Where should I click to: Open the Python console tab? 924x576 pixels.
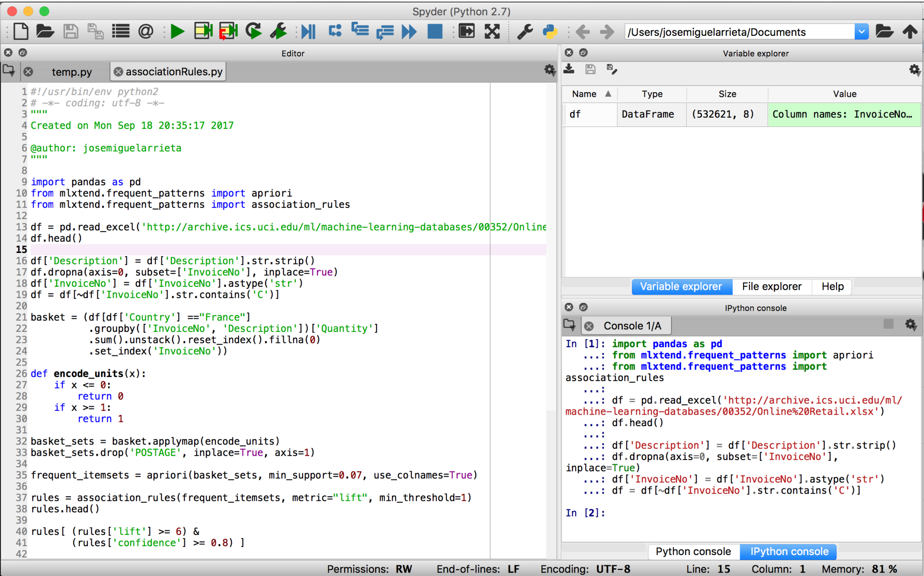[693, 551]
